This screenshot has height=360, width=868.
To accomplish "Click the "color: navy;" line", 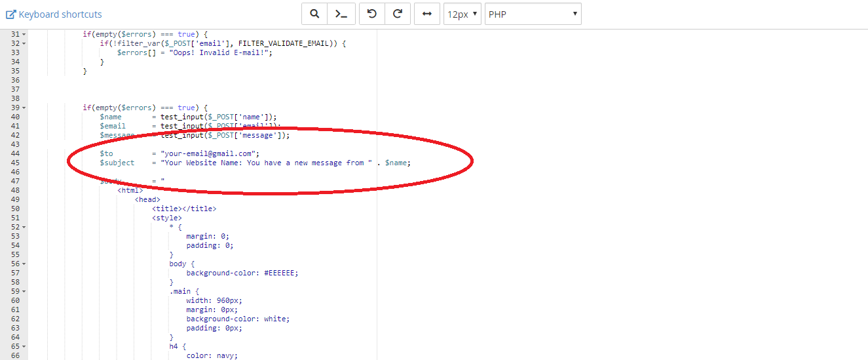I will click(212, 355).
